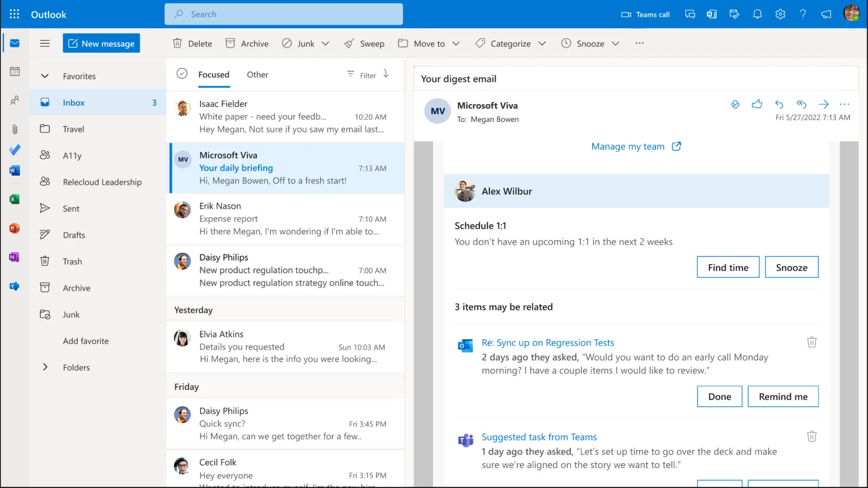
Task: Click the Like thumbs-up icon on email
Action: (x=757, y=104)
